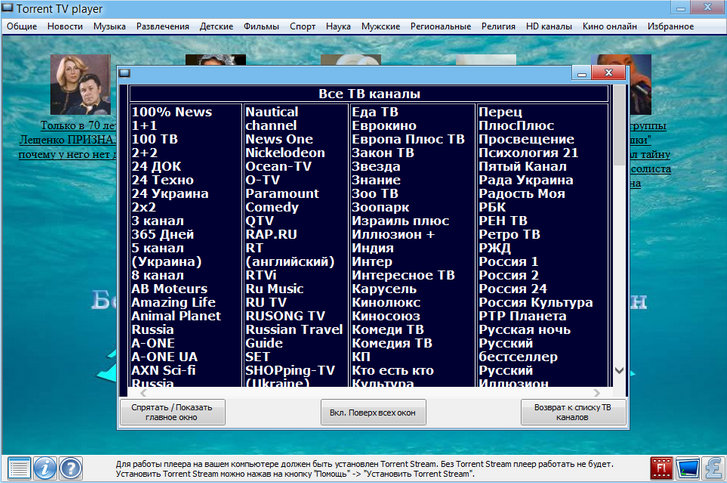Open the AB Moteurs channel

[x=169, y=289]
